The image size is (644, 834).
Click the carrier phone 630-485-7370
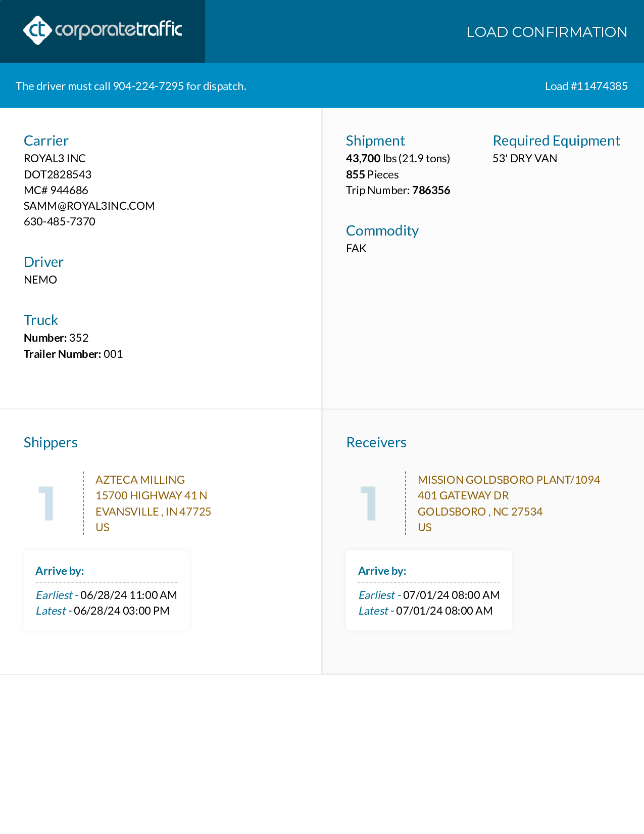(60, 221)
